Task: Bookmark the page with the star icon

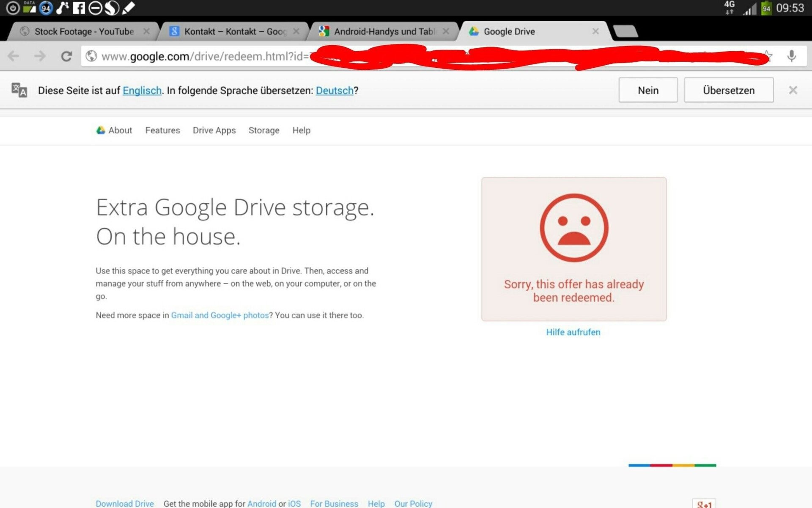Action: tap(767, 56)
